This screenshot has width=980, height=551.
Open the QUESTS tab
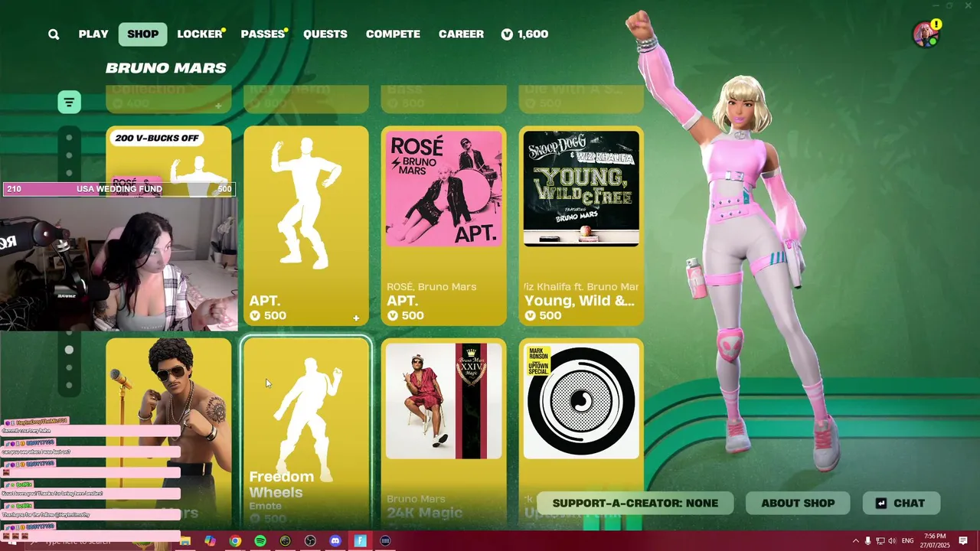[325, 34]
